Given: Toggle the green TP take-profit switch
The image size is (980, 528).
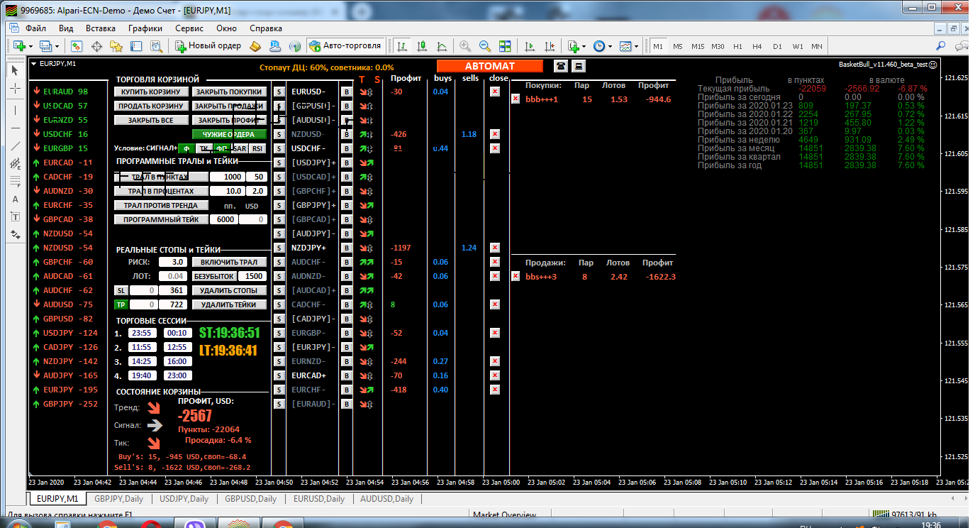Looking at the screenshot, I should tap(121, 304).
